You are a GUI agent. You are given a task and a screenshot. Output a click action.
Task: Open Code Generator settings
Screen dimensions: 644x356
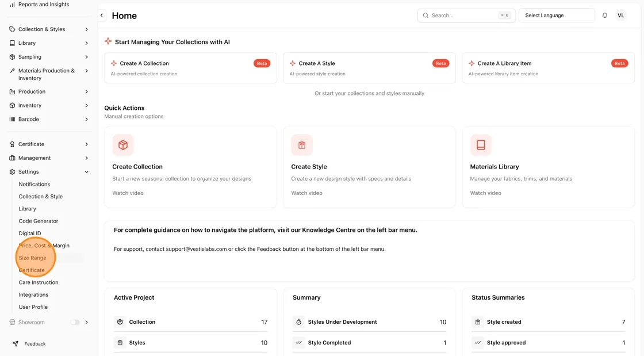point(38,221)
